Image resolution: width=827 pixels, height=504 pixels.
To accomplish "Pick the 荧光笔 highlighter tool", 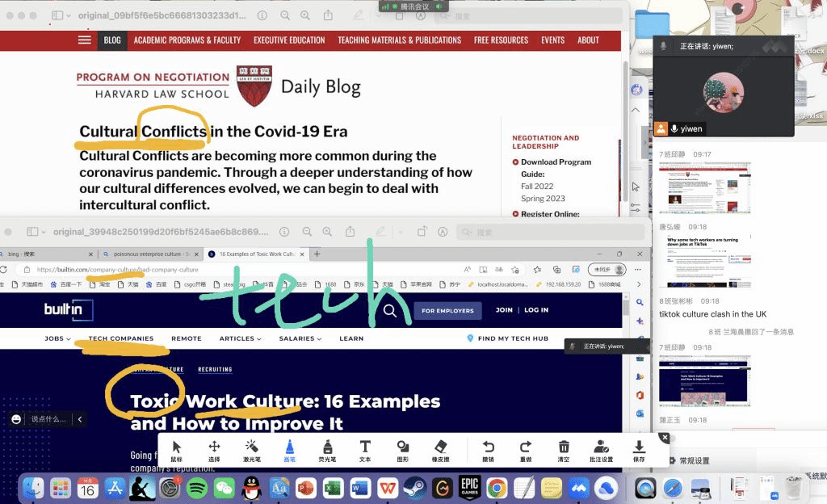I will point(328,451).
